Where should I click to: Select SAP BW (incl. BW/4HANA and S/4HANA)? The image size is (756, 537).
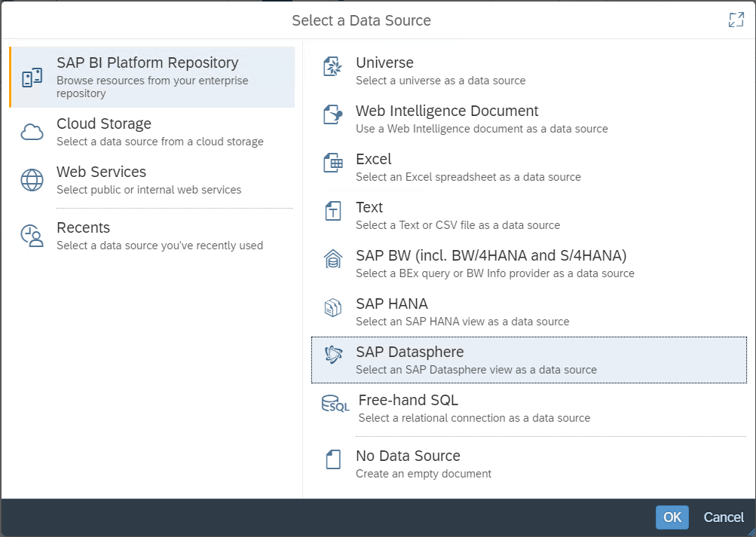[529, 264]
